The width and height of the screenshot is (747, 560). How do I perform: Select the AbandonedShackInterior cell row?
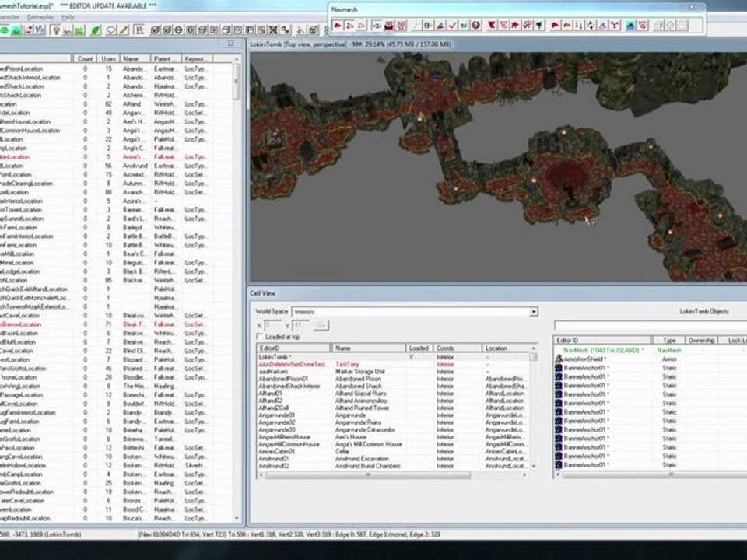pos(393,387)
